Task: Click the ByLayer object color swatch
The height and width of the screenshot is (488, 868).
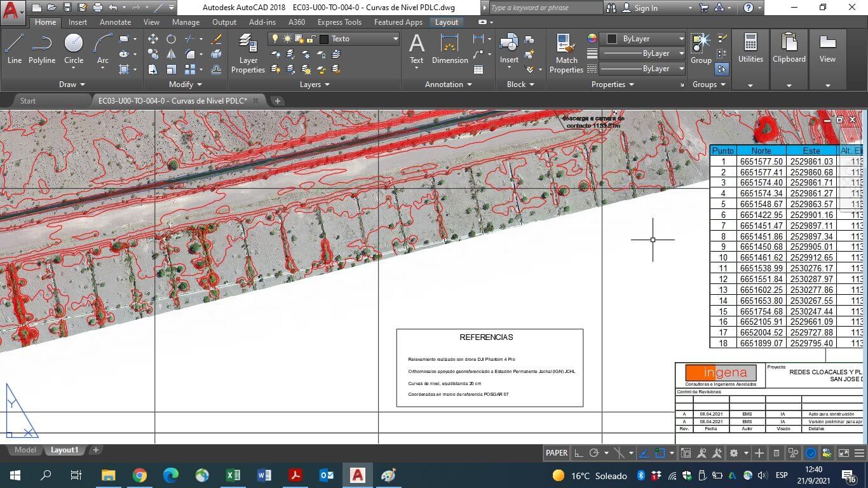Action: pos(612,39)
